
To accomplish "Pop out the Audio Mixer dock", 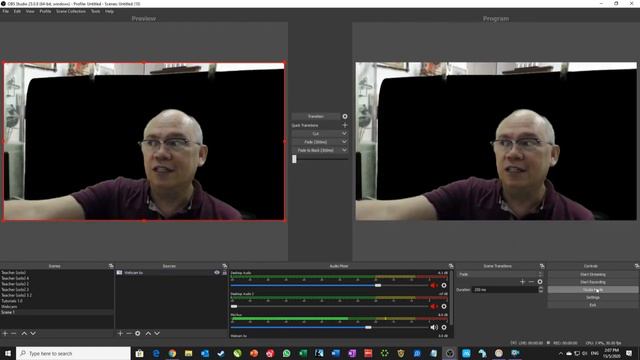I will pos(451,266).
